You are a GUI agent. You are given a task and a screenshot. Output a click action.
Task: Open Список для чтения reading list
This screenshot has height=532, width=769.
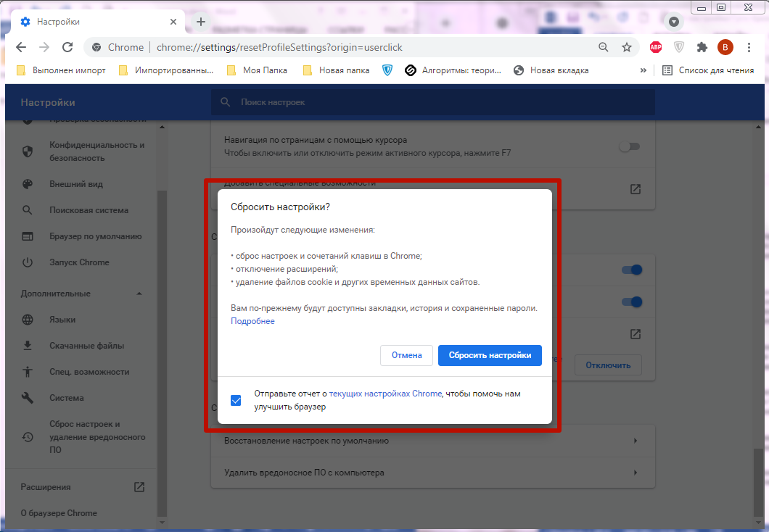[x=708, y=70]
